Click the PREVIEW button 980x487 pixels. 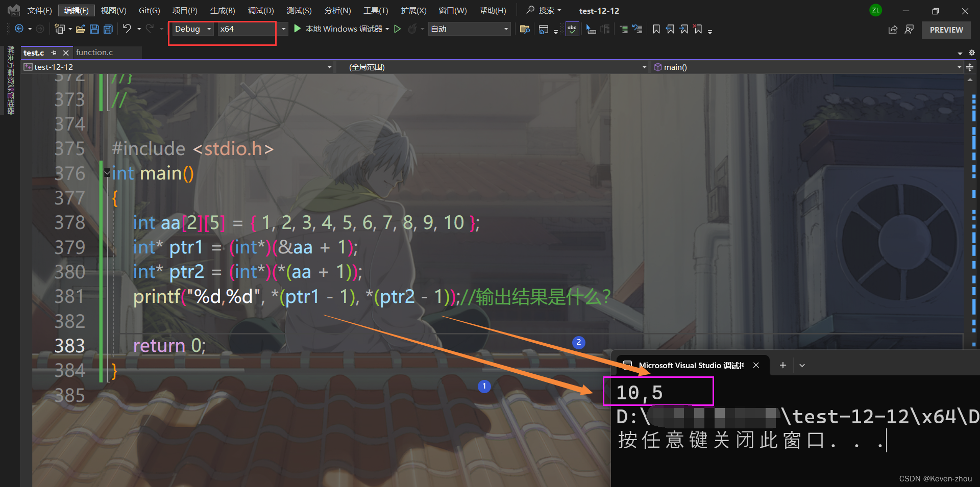click(946, 30)
